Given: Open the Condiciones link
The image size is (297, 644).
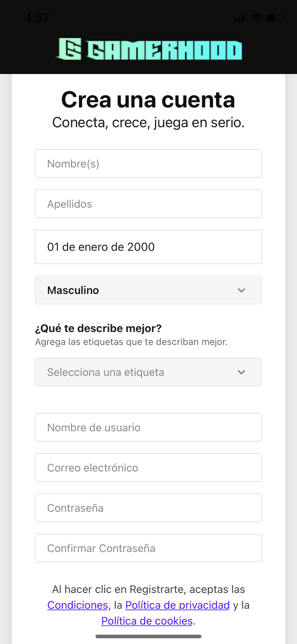Looking at the screenshot, I should (x=78, y=605).
